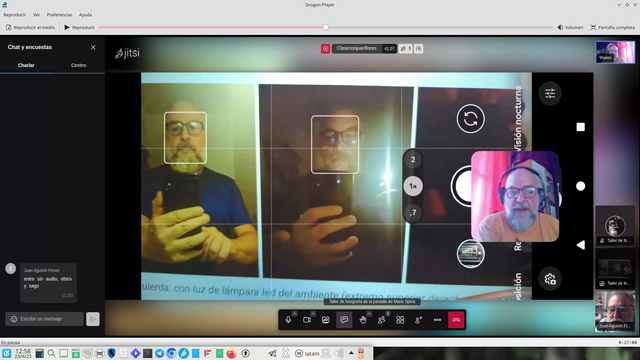640x360 pixels.
Task: Raise hand in the Jitsi toolbar
Action: (363, 320)
